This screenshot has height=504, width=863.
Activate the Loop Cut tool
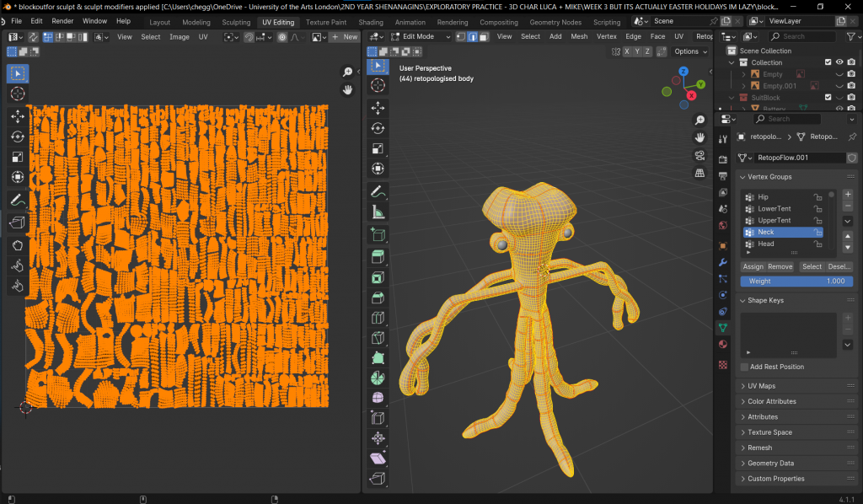coord(378,318)
